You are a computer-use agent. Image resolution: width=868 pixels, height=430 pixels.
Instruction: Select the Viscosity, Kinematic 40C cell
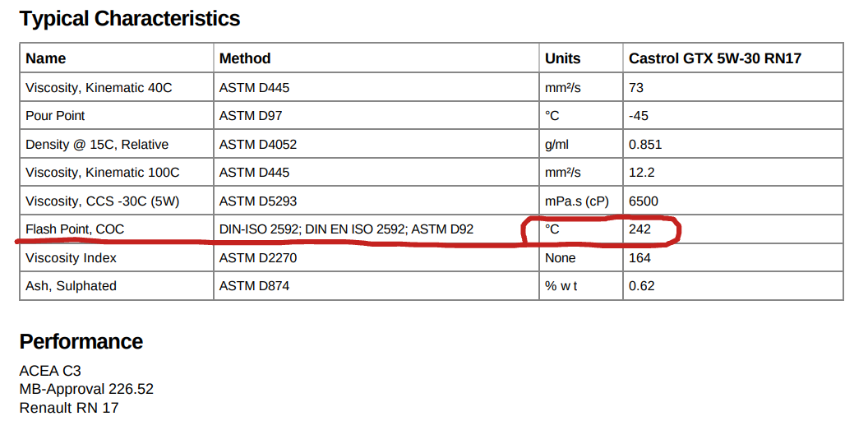[x=99, y=88]
